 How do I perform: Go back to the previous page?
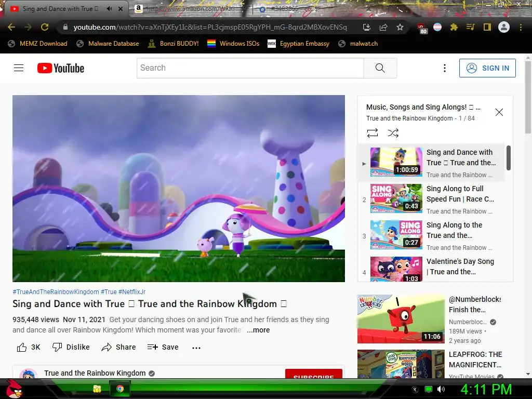click(x=11, y=27)
